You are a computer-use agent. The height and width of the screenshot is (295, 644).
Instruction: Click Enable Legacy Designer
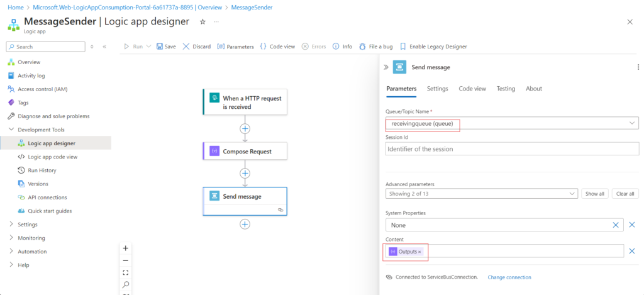coord(433,47)
